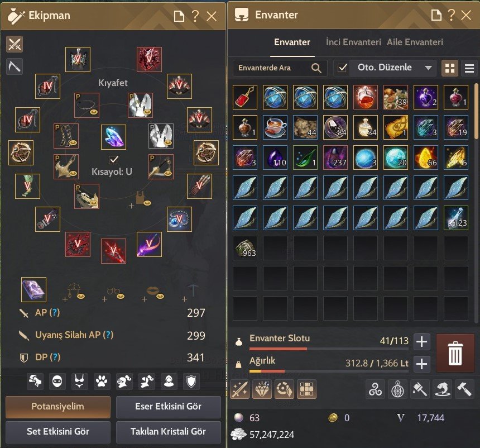This screenshot has width=480, height=448.
Task: Switch inventory to grid view icon
Action: coord(450,68)
